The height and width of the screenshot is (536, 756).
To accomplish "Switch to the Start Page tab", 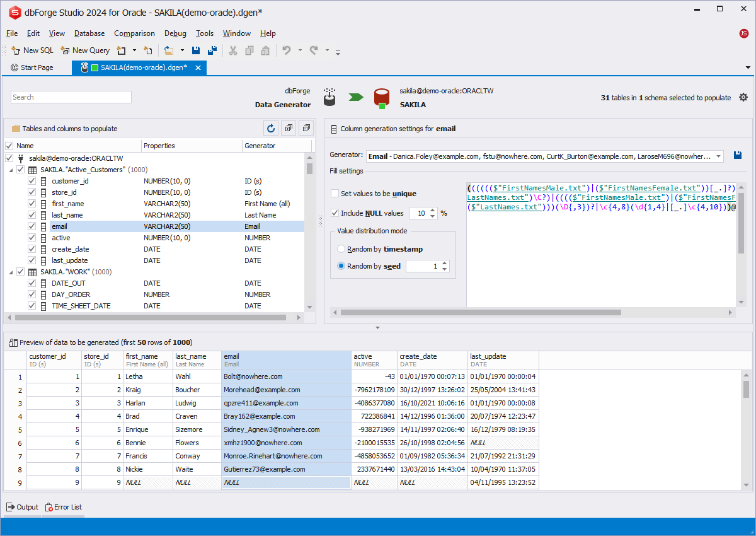I will pos(32,67).
